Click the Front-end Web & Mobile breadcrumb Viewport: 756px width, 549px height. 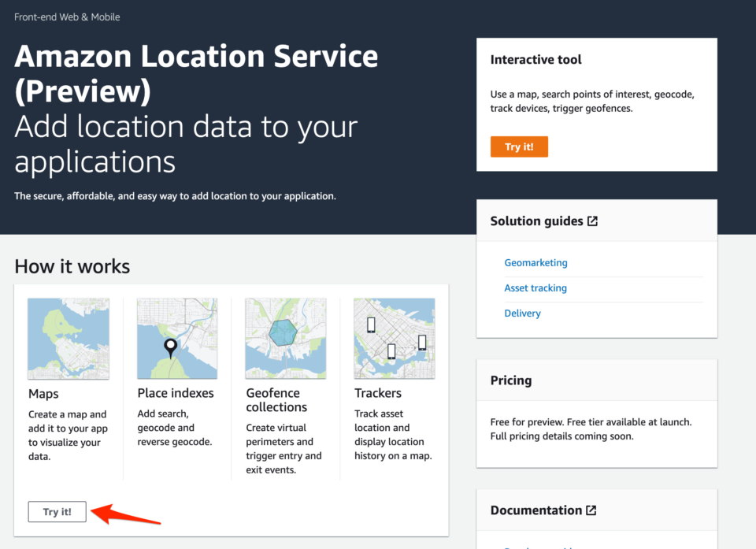(67, 17)
